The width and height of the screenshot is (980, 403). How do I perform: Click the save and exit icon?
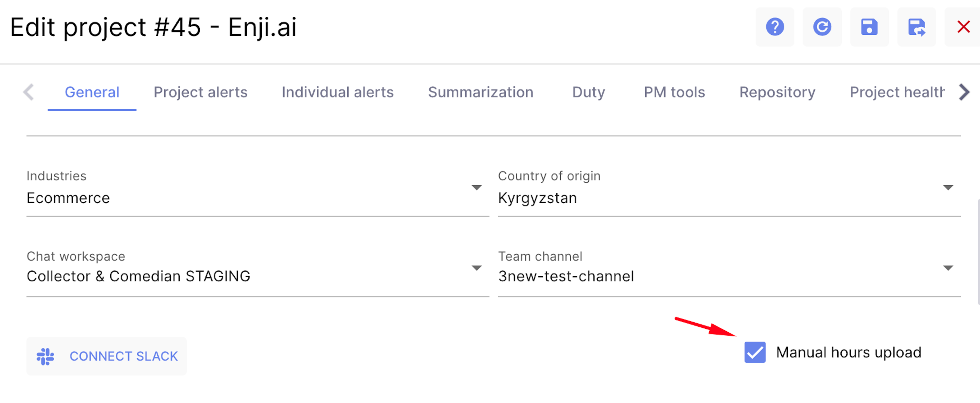917,27
